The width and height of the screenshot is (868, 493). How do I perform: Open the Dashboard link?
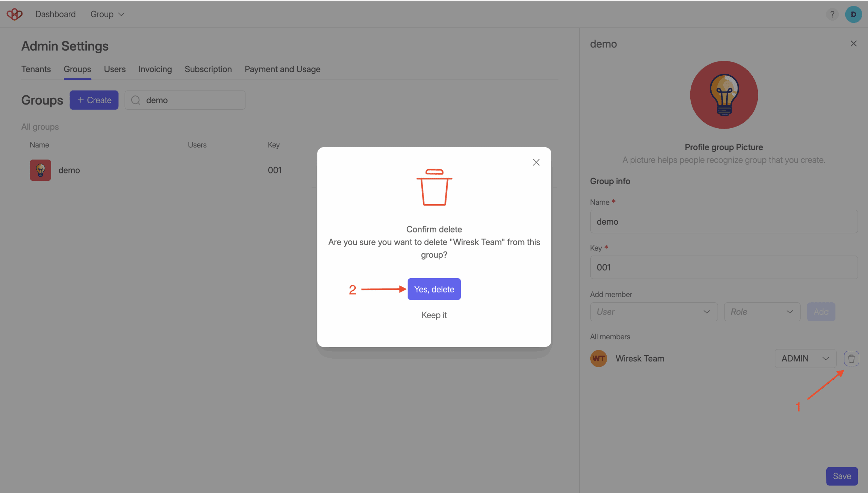(x=56, y=14)
